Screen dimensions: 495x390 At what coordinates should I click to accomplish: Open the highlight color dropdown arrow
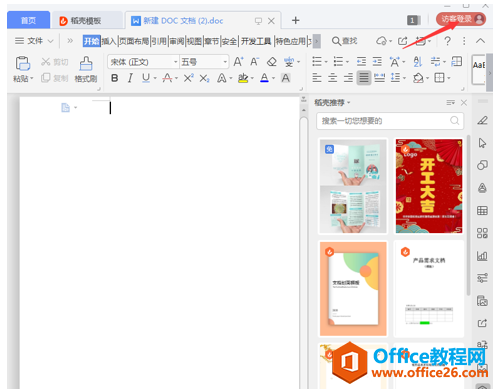tap(252, 79)
